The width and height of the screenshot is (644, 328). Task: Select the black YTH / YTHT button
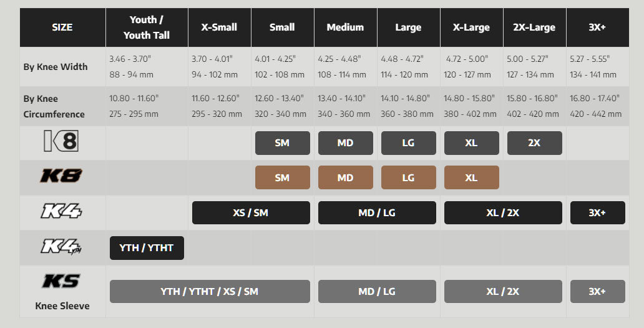point(147,248)
